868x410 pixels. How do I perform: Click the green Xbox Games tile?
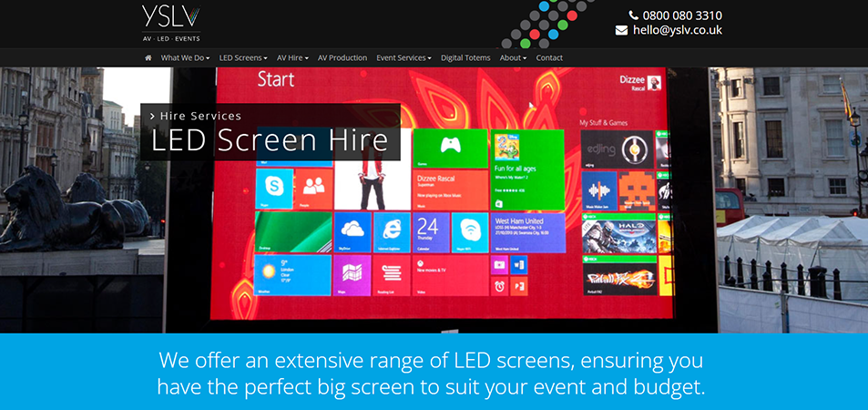click(x=450, y=149)
